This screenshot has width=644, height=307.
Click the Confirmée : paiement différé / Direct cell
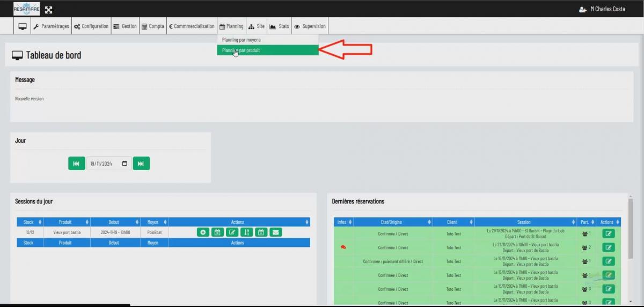point(393,261)
